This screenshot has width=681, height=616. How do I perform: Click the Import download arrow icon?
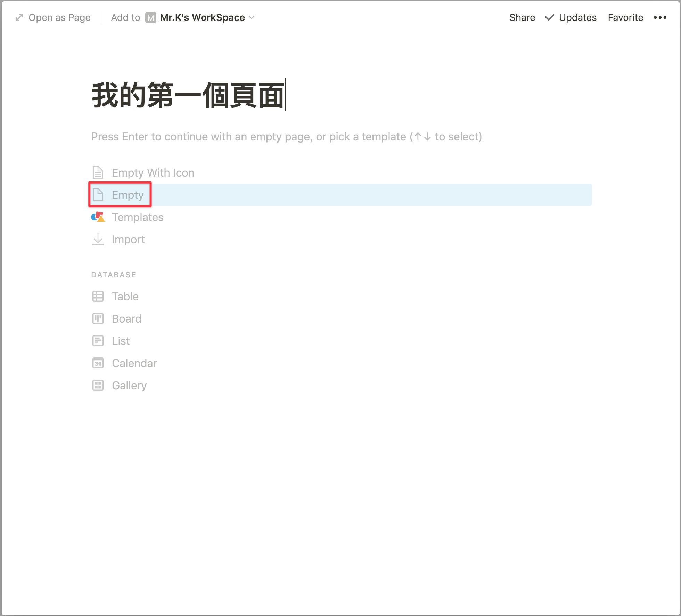coord(98,239)
